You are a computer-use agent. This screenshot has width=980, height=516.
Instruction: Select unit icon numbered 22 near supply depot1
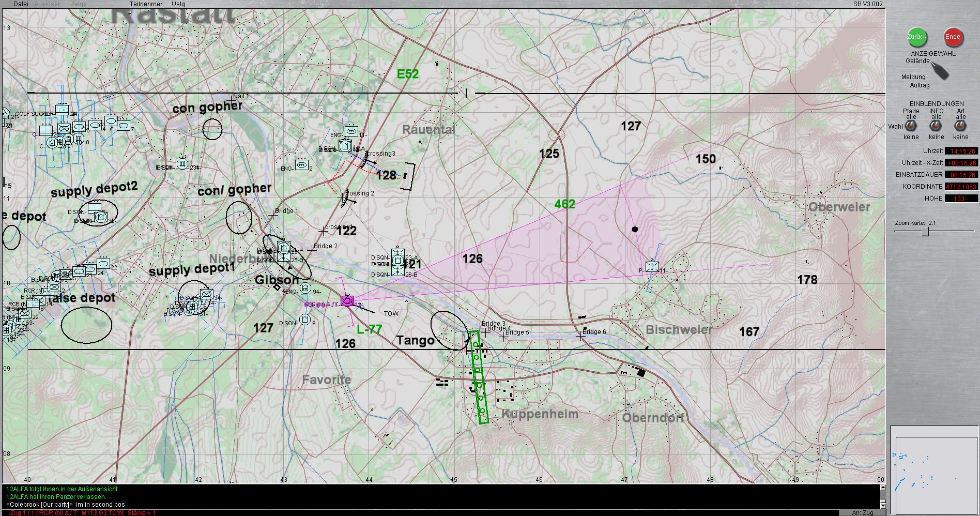(x=103, y=263)
